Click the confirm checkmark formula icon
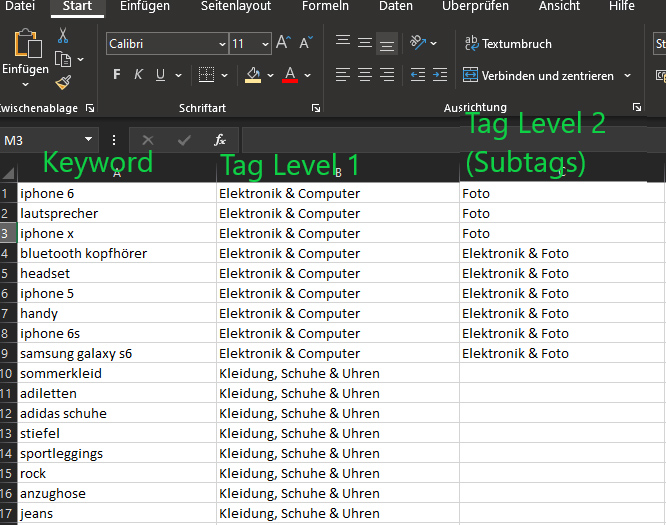Screen dimensions: 666x525 (184, 140)
